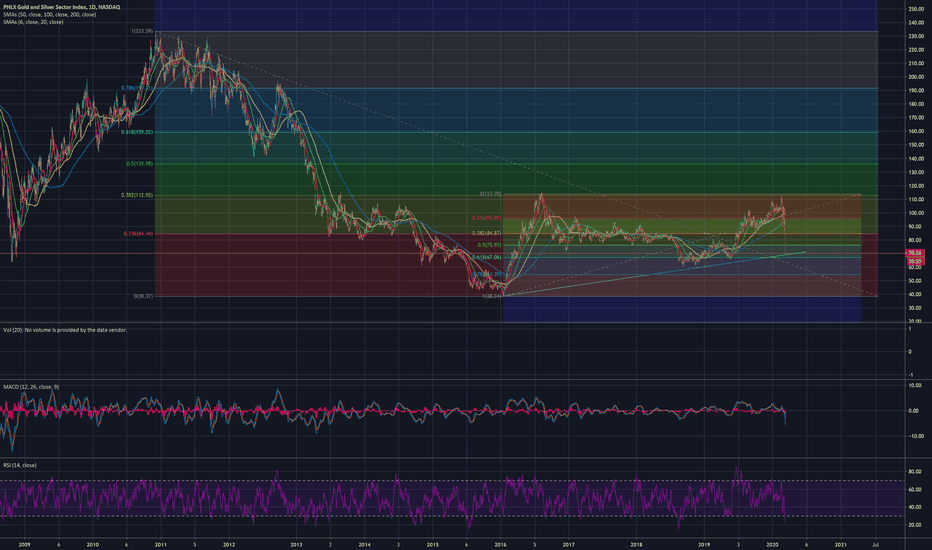Click 250.00 on the price axis
The image size is (932, 550).
(915, 9)
